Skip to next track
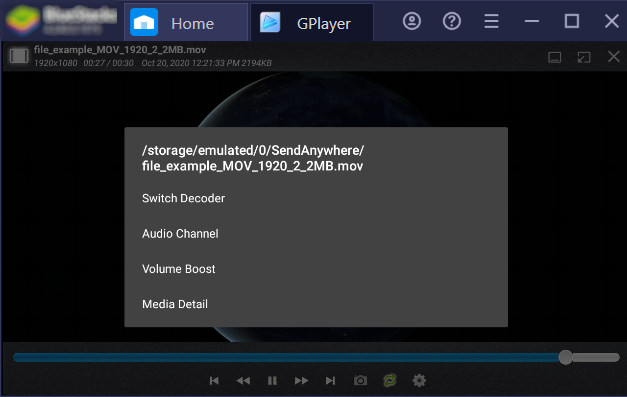627x397 pixels. [331, 381]
